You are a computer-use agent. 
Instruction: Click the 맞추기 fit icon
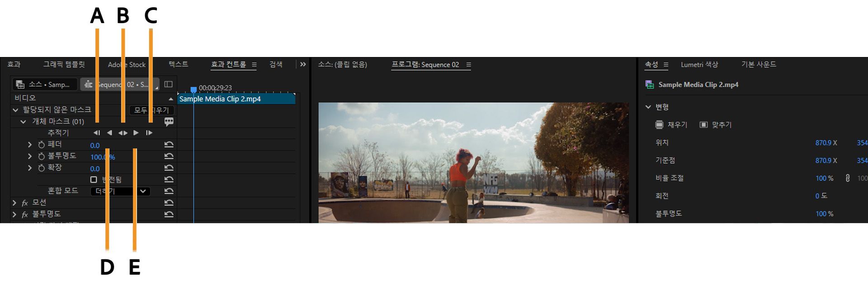pyautogui.click(x=703, y=124)
